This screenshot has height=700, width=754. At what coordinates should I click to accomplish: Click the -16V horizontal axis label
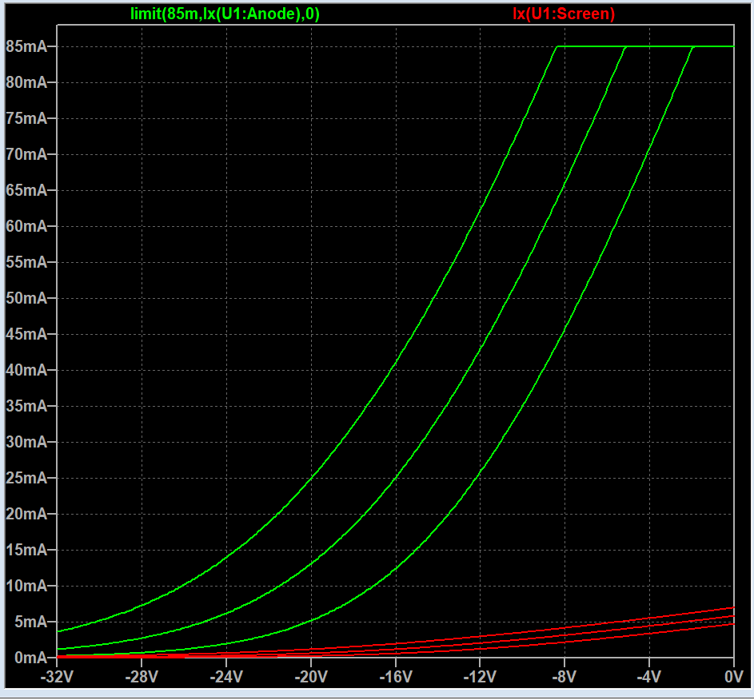[x=395, y=677]
